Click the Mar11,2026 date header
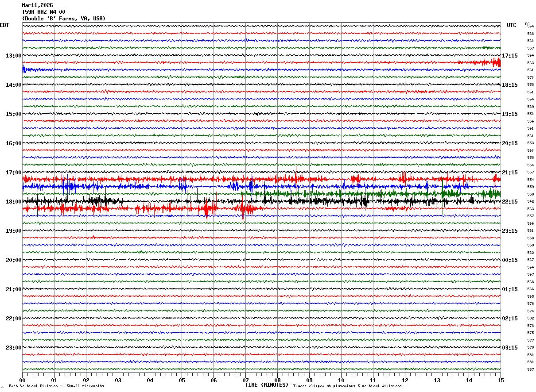Image resolution: width=536 pixels, height=392 pixels. pos(37,5)
